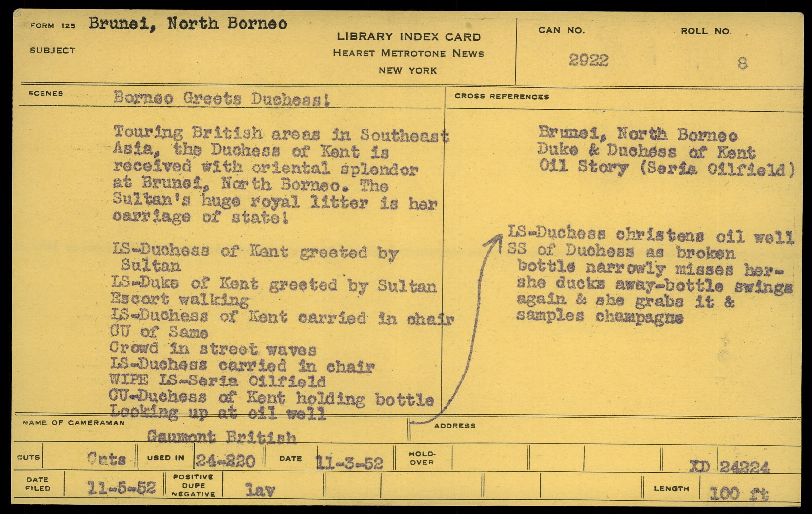Click the date value 11-3-52
This screenshot has height=514, width=812.
click(x=349, y=462)
